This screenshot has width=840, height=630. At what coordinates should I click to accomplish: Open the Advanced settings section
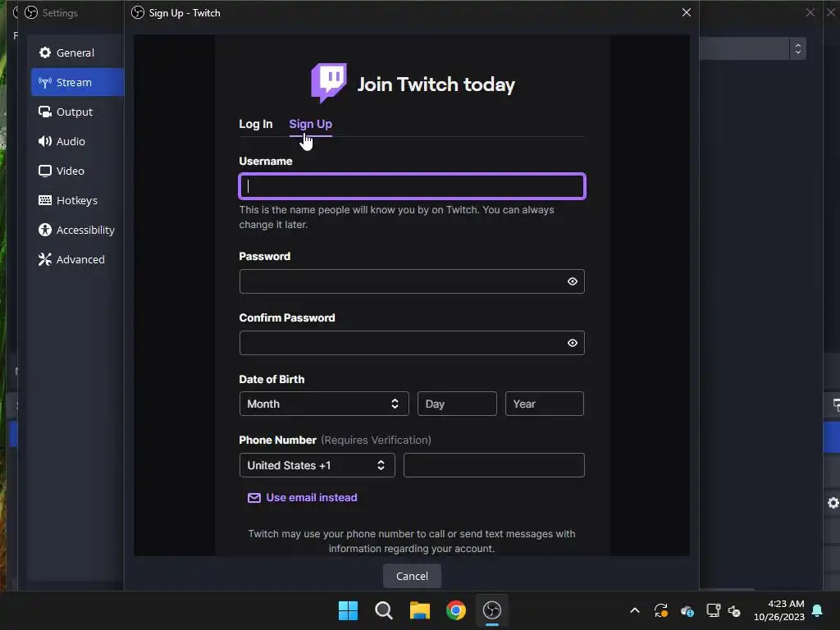(75, 258)
